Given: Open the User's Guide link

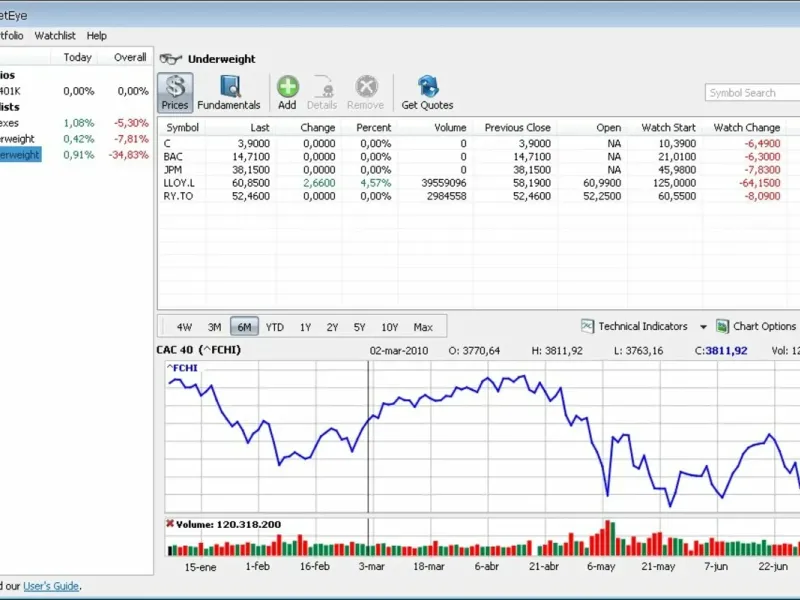Looking at the screenshot, I should pyautogui.click(x=51, y=586).
